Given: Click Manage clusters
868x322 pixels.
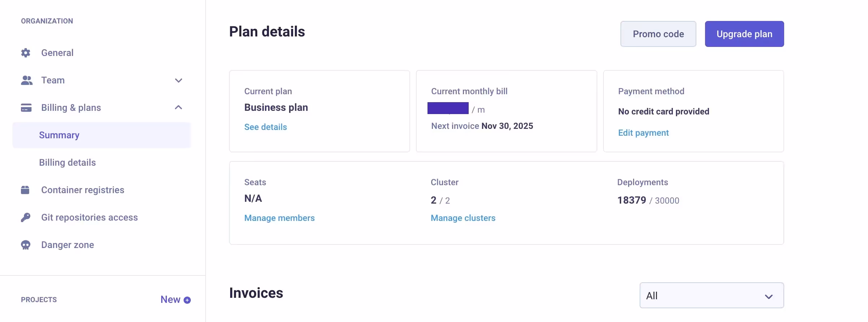Looking at the screenshot, I should [463, 218].
